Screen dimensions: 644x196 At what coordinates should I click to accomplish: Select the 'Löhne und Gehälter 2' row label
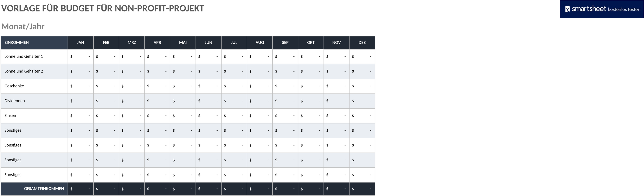34,71
